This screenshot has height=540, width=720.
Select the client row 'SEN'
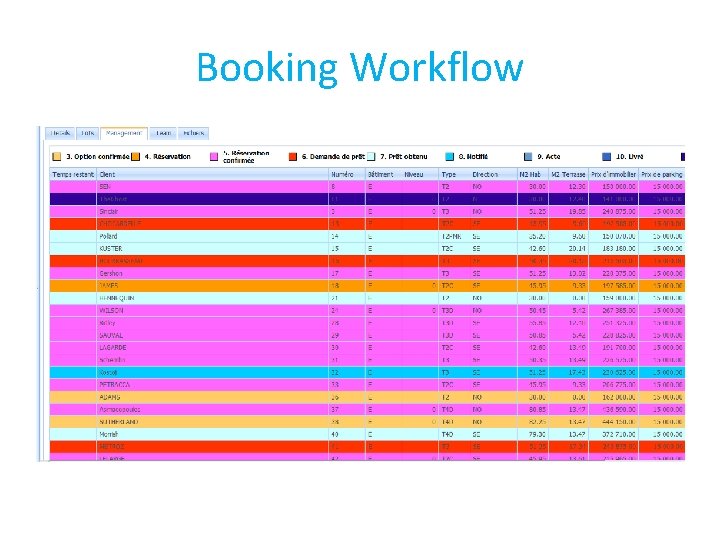coord(367,187)
